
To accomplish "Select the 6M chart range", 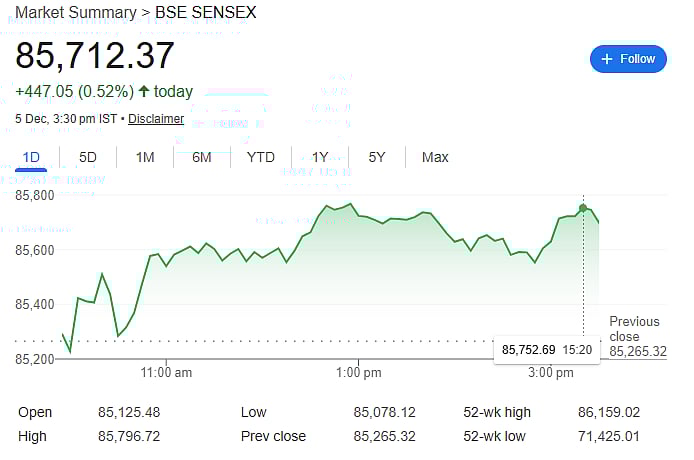I will (x=202, y=157).
